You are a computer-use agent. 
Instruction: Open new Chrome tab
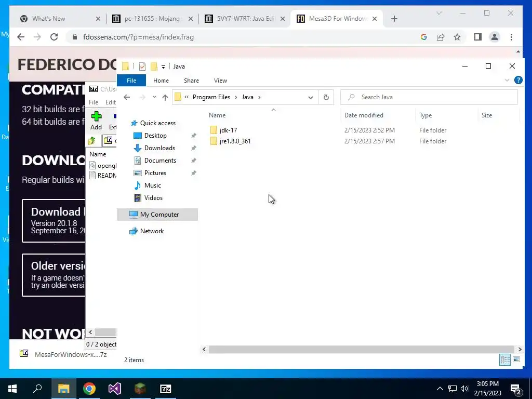(x=394, y=19)
